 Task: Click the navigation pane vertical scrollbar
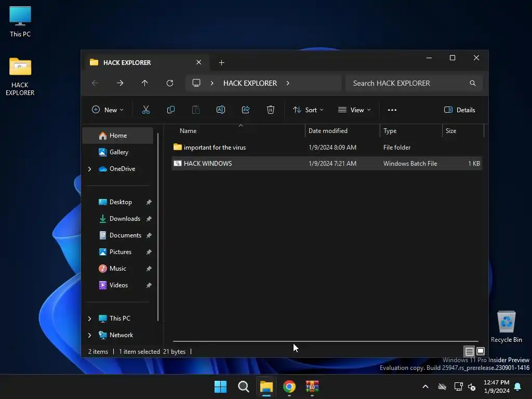(158, 227)
